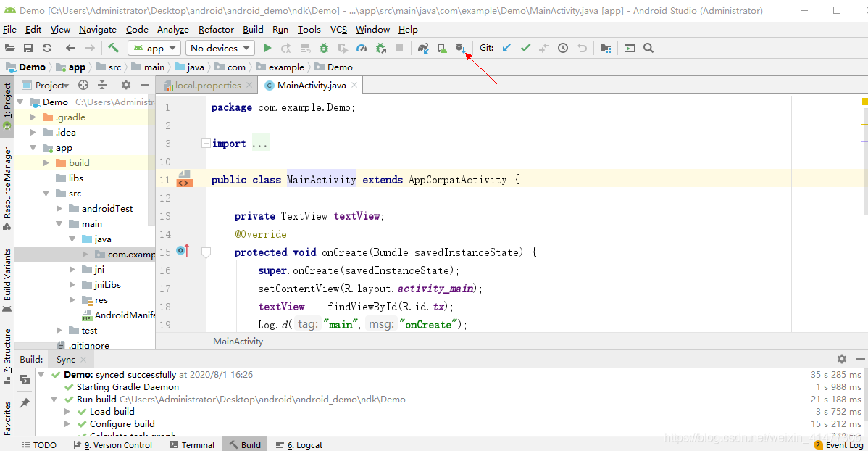Close the Sync tab in Build panel
The image size is (868, 451).
pyautogui.click(x=83, y=360)
